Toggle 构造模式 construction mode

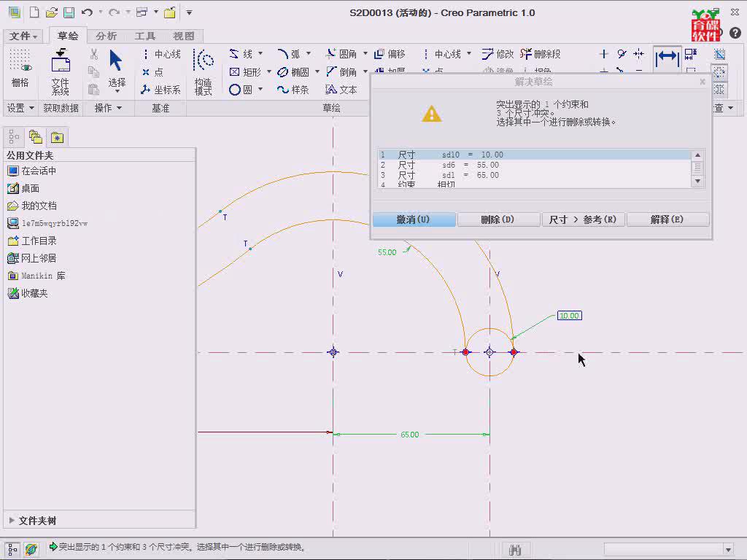tap(204, 72)
